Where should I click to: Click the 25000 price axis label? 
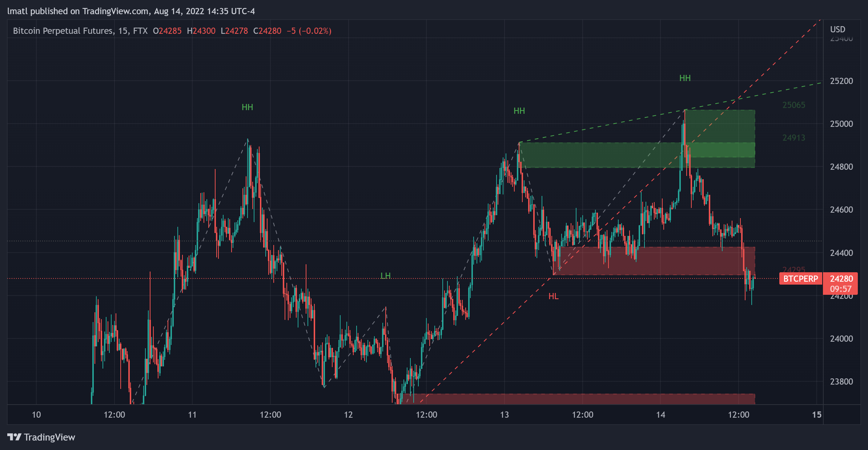pyautogui.click(x=841, y=124)
